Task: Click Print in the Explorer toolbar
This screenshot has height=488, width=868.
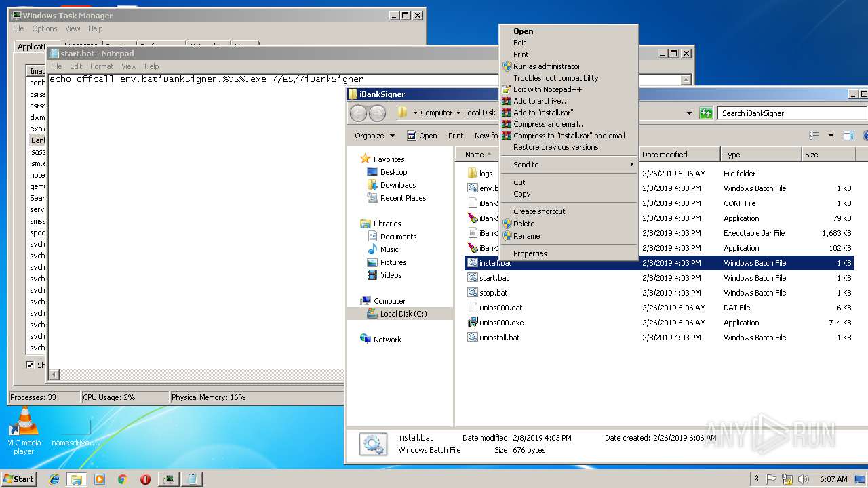Action: 456,136
